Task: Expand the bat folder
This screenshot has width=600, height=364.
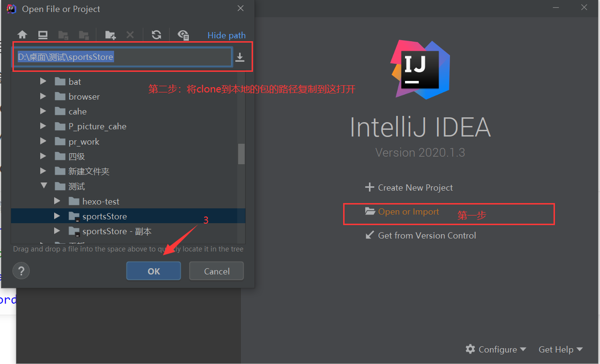Action: (x=43, y=81)
